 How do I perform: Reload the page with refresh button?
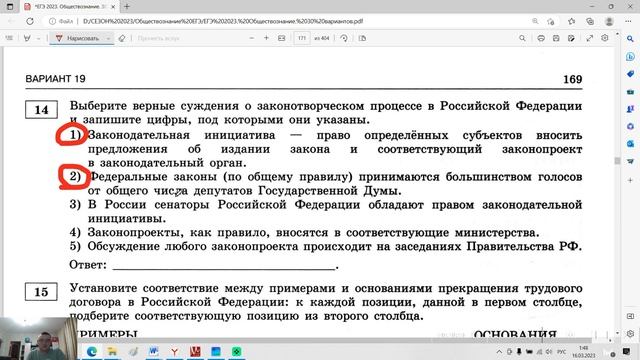(30, 21)
